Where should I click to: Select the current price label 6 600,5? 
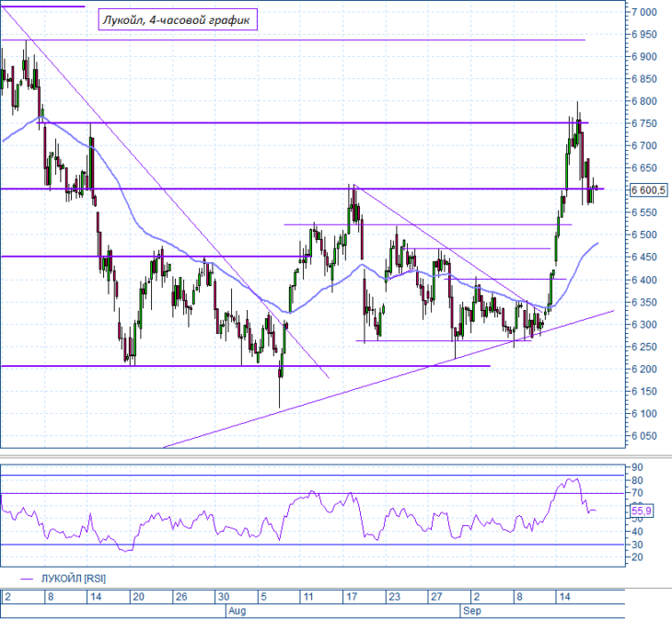coord(648,189)
